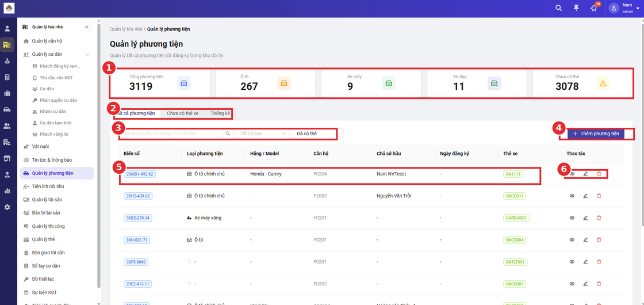The image size is (644, 305).
Task: Click the Quản lý tòa nhà breadcrumb link
Action: tap(126, 29)
